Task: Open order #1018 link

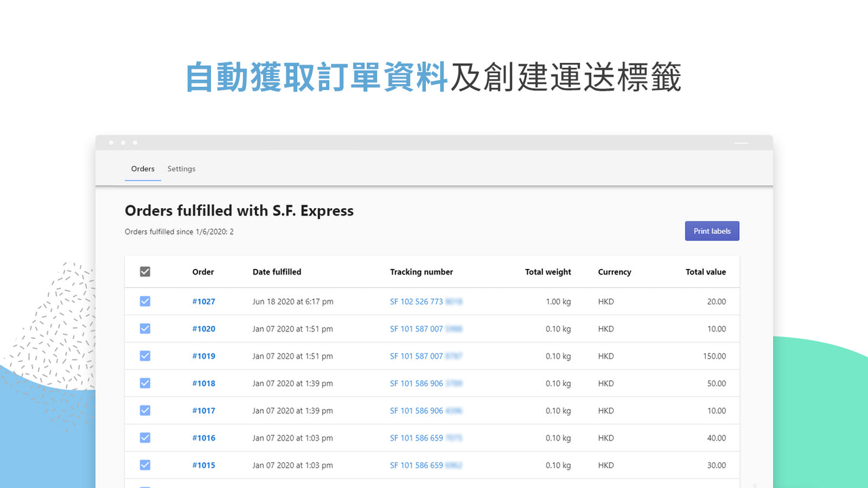Action: coord(203,384)
